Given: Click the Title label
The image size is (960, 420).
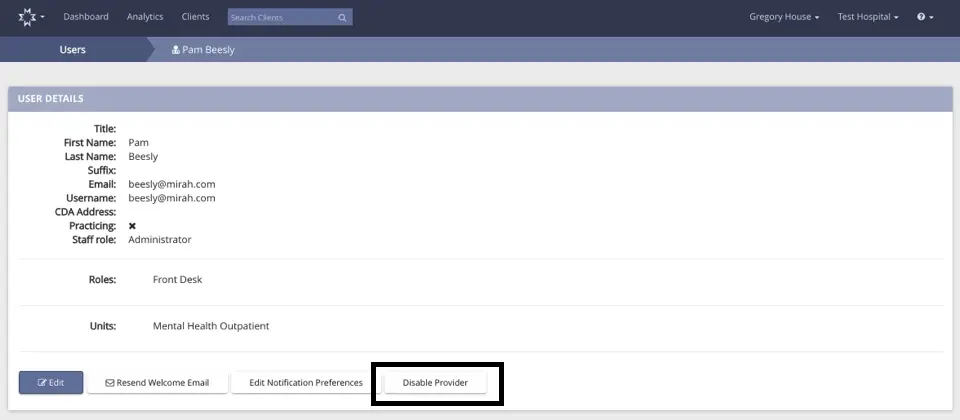Looking at the screenshot, I should pos(105,129).
